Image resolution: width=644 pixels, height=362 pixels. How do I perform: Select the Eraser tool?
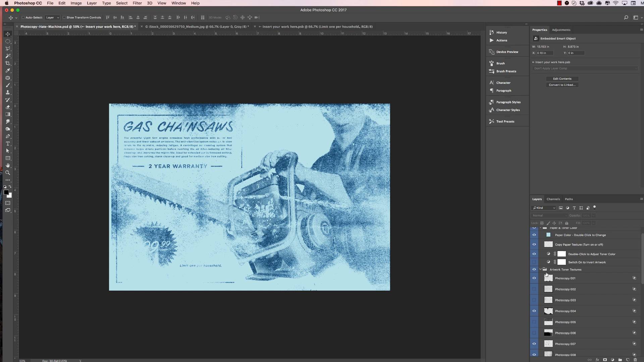pos(8,107)
